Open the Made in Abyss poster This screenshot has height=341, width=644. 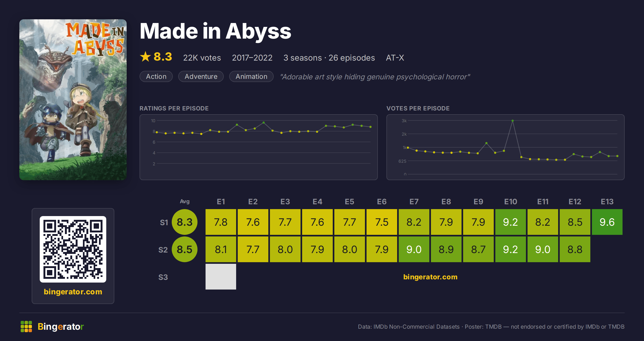(x=73, y=99)
